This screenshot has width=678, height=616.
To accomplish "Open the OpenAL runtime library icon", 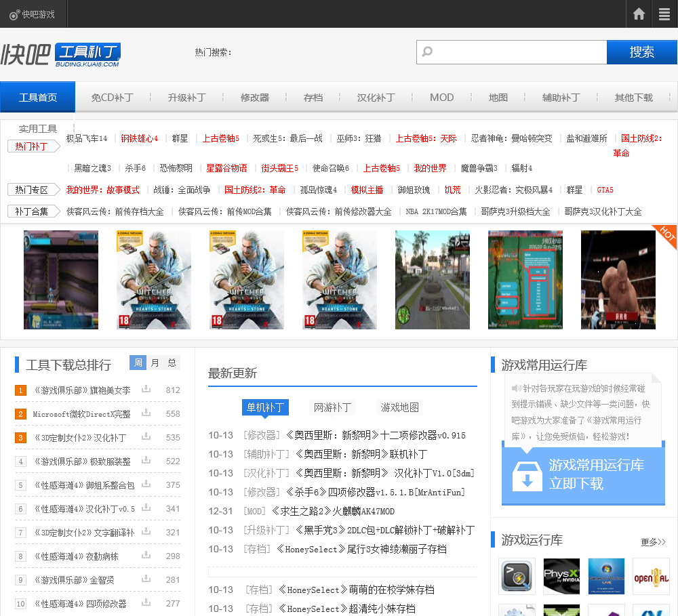I will point(651,576).
